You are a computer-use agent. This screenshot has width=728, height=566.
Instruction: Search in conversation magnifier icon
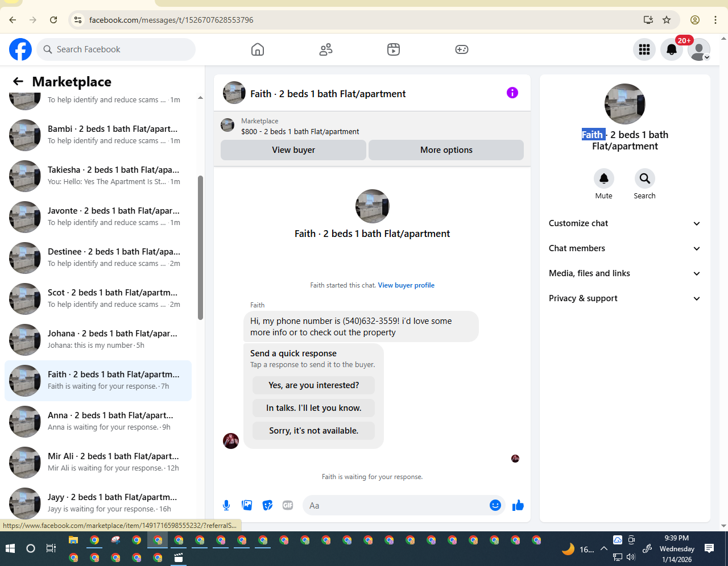pos(645,178)
